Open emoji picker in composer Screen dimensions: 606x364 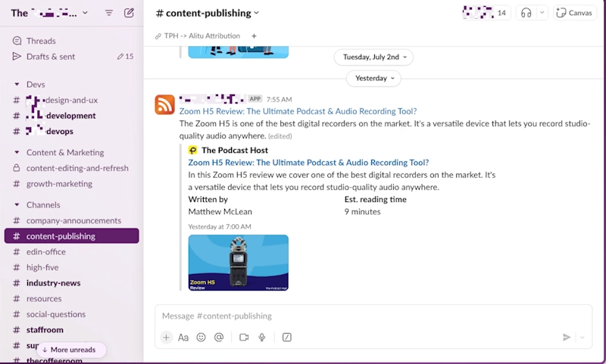tap(201, 338)
